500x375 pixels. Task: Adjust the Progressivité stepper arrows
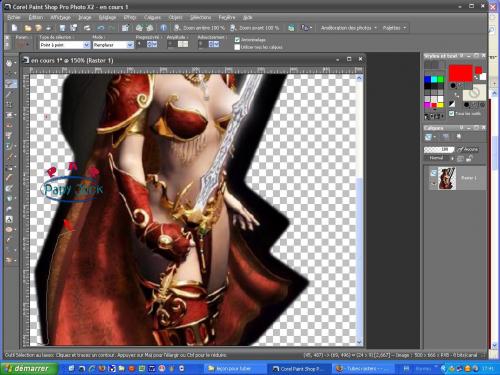[152, 44]
